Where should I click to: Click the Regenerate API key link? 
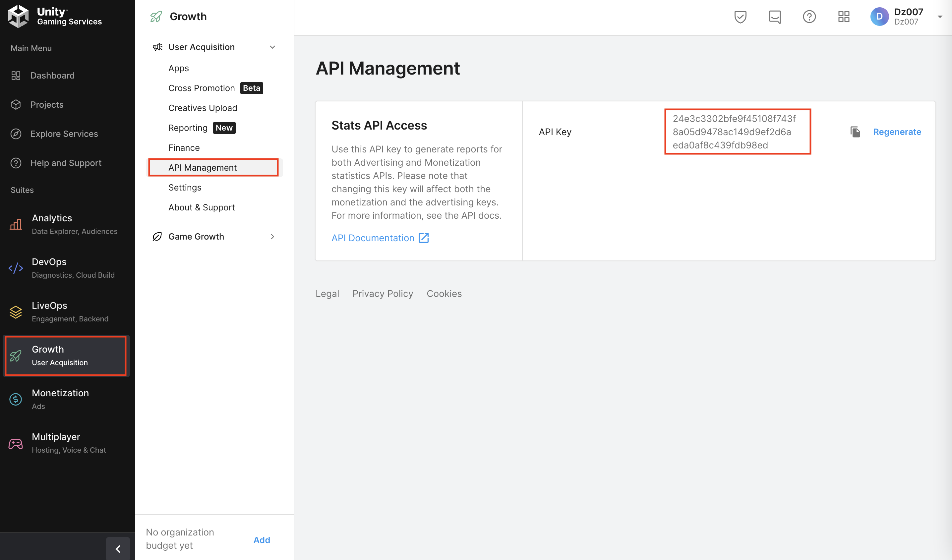(x=897, y=132)
